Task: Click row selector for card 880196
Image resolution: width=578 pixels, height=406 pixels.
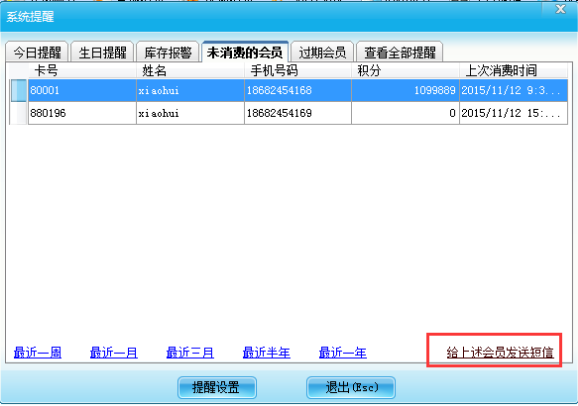Action: (x=18, y=113)
